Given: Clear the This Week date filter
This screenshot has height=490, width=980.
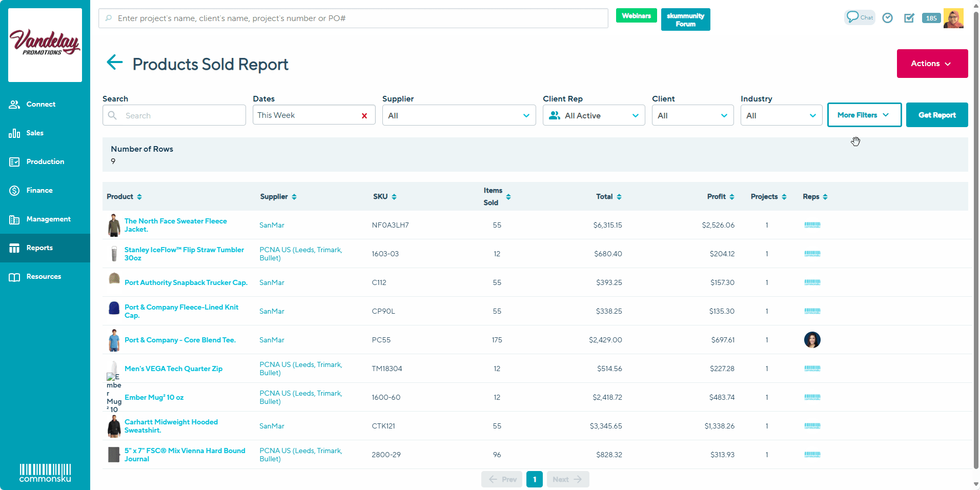Looking at the screenshot, I should click(364, 116).
